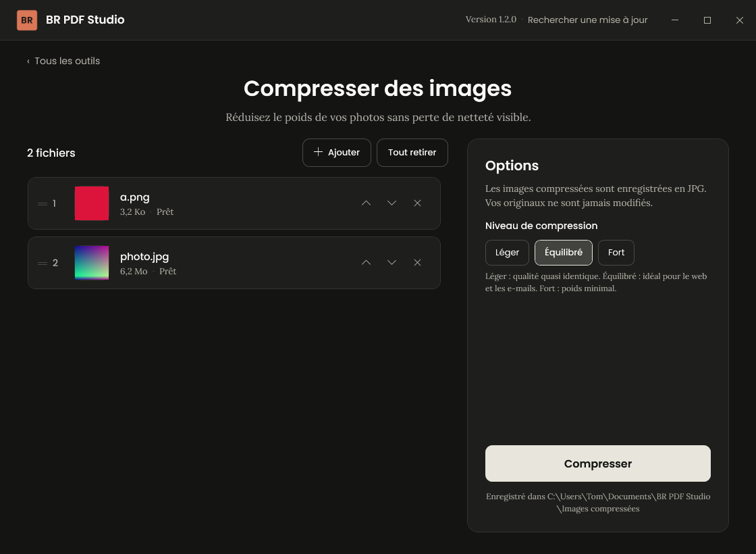The height and width of the screenshot is (554, 756).
Task: Remove photo.jpg from the list
Action: 418,263
